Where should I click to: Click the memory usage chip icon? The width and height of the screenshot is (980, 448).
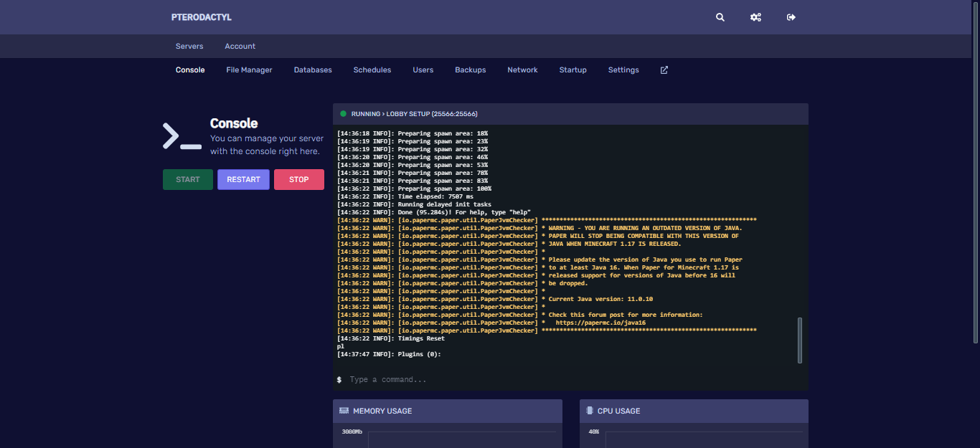344,411
